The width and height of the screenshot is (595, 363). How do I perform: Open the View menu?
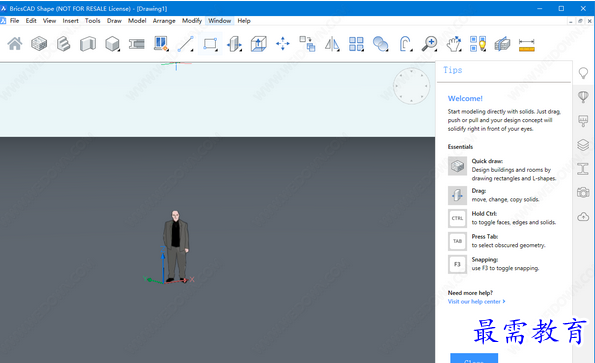(49, 21)
